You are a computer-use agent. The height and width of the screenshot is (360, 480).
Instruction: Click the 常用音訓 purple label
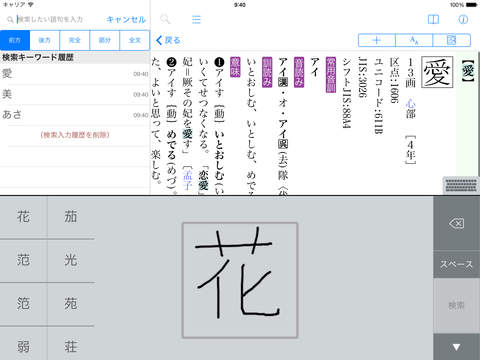pos(330,75)
